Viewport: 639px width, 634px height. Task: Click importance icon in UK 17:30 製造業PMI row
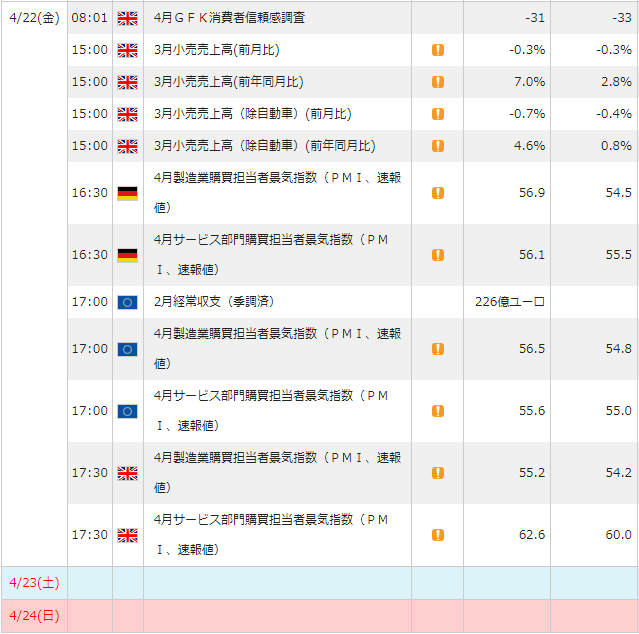(438, 473)
